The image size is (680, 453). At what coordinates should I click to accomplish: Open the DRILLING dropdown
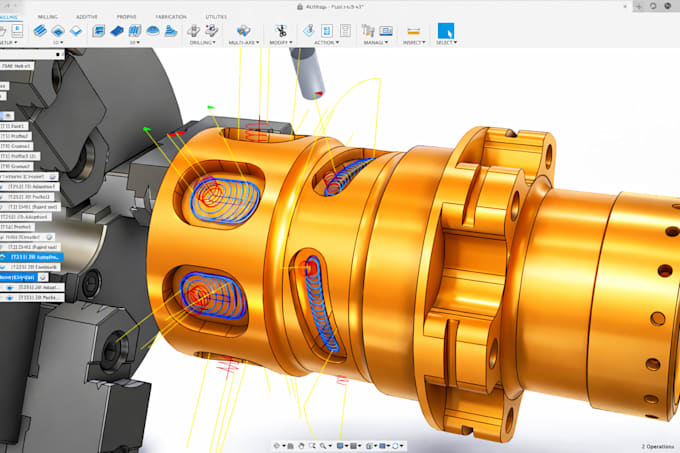click(203, 42)
